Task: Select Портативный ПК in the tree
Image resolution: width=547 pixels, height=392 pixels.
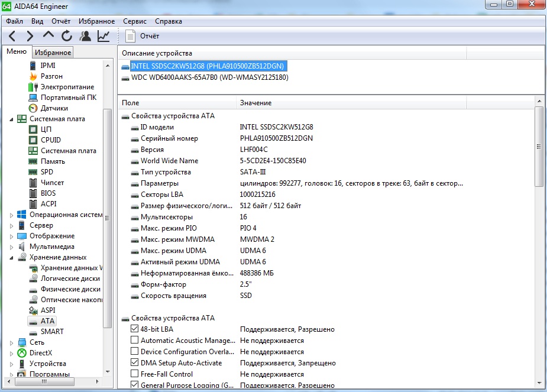Action: click(x=69, y=98)
